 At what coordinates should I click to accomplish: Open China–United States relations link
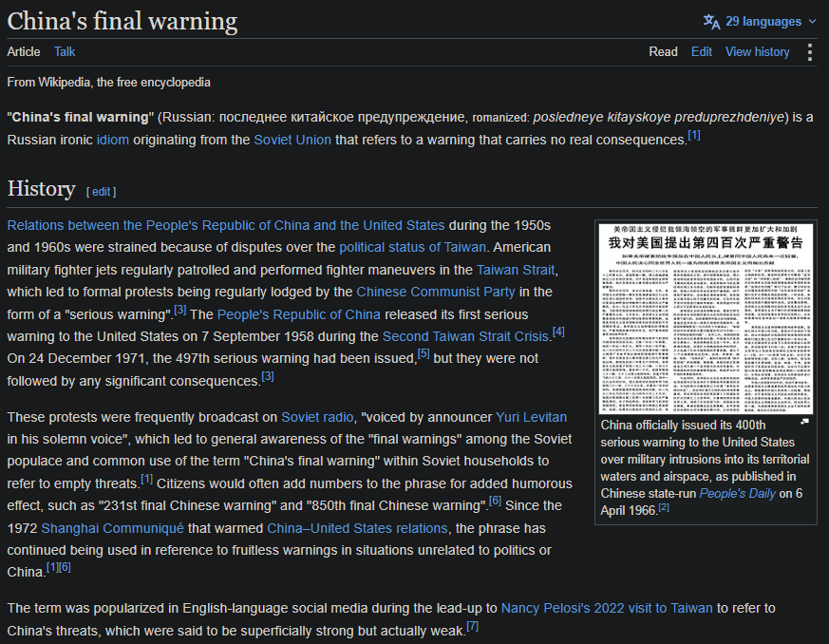pyautogui.click(x=357, y=528)
